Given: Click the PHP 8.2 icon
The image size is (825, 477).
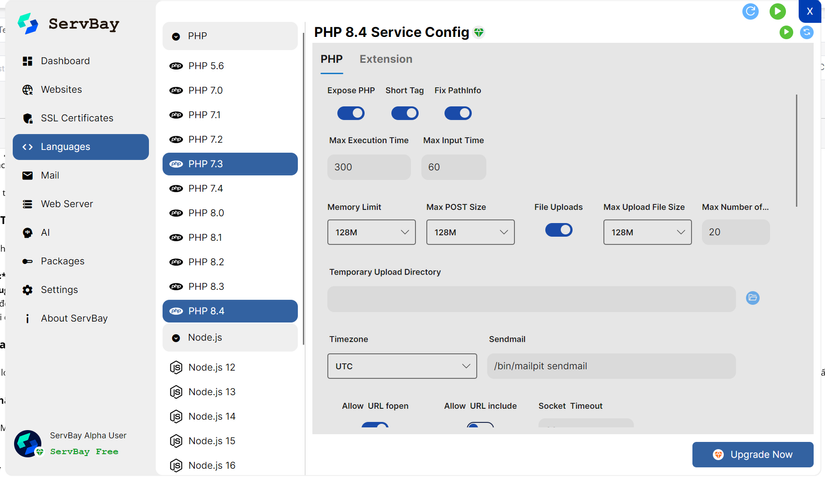Looking at the screenshot, I should pyautogui.click(x=176, y=262).
